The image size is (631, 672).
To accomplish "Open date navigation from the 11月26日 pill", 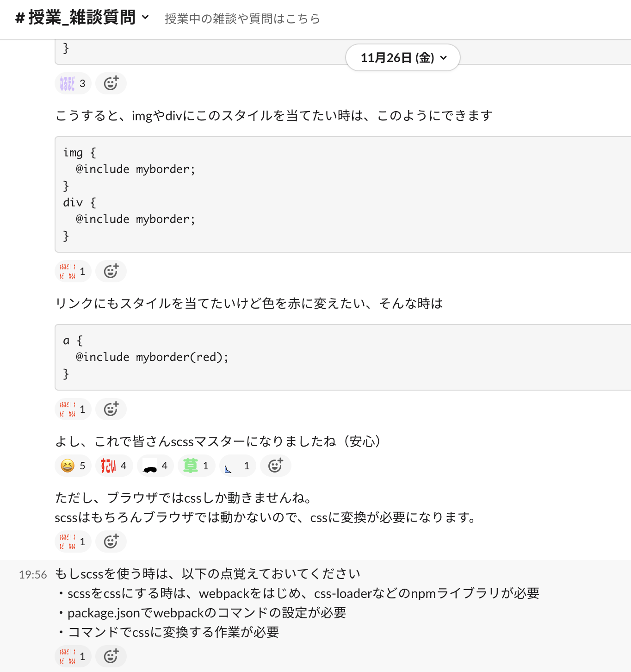I will point(402,57).
